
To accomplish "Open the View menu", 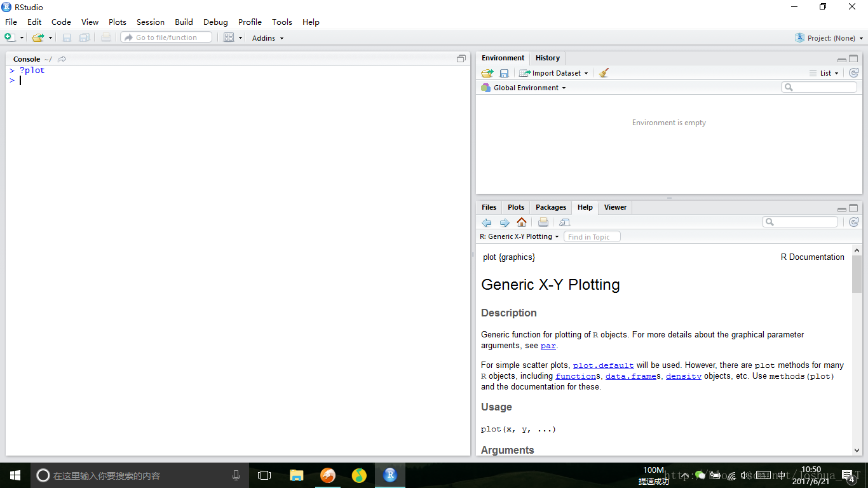I will coord(90,22).
